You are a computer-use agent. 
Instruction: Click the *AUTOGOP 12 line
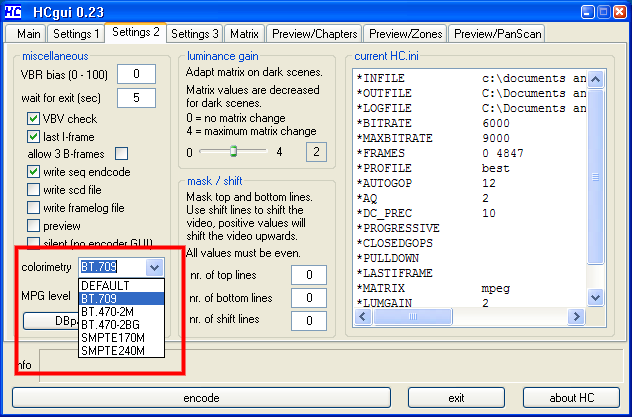(426, 183)
